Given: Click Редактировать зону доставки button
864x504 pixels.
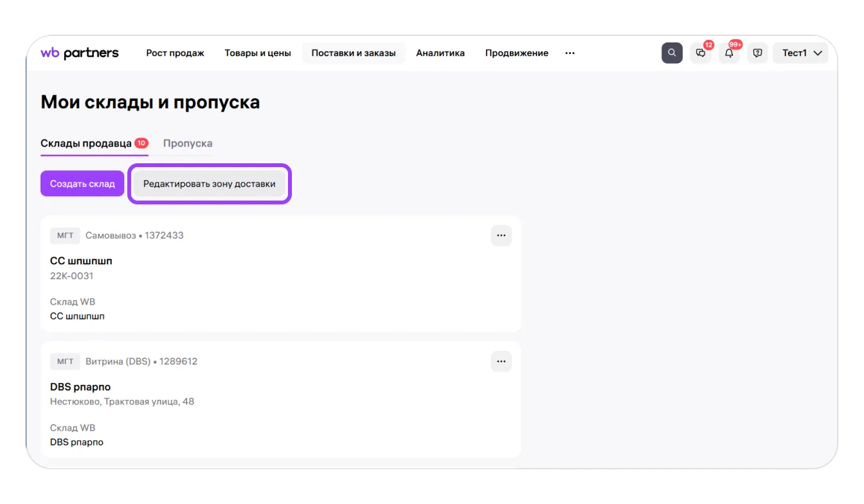Looking at the screenshot, I should [210, 184].
